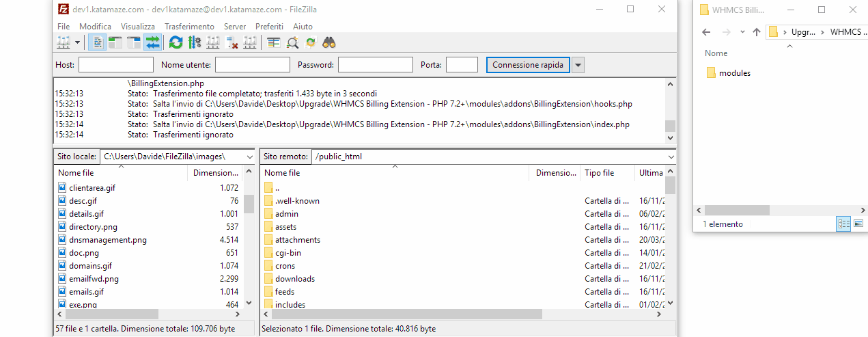Disconnect from the current server
Image resolution: width=868 pixels, height=337 pixels.
click(231, 42)
